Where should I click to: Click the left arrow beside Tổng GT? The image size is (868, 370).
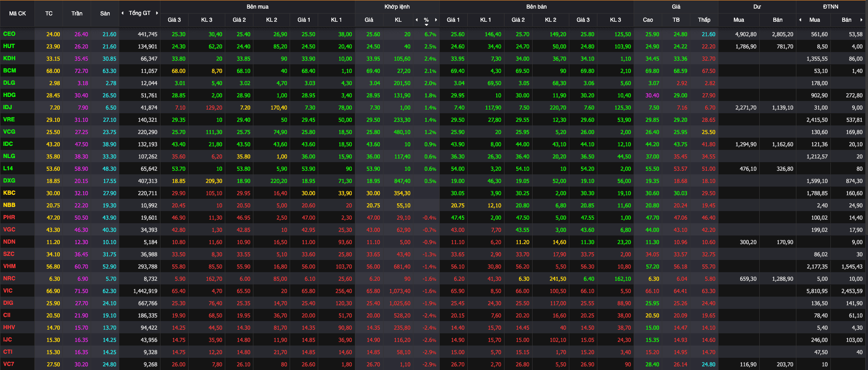[122, 13]
